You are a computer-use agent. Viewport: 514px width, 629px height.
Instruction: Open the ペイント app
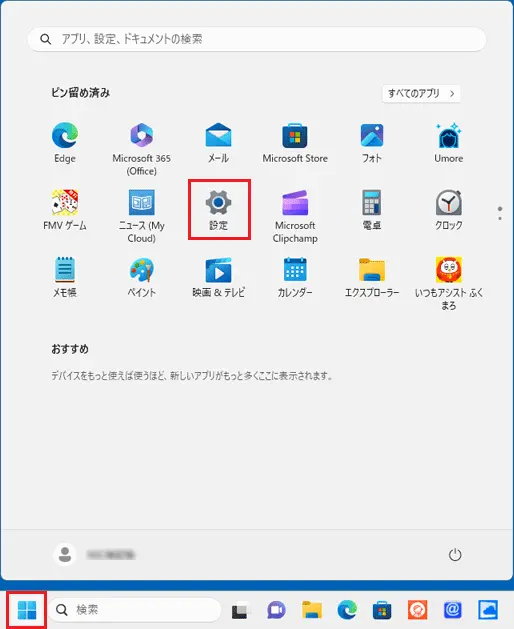(x=142, y=277)
